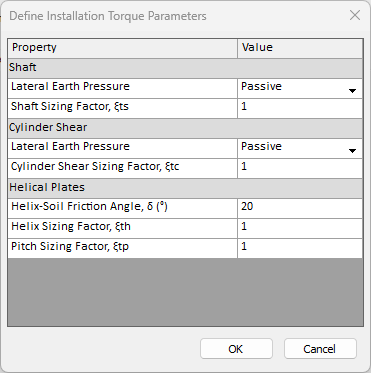Edit the Helix-Soil Friction Angle value 20

click(300, 208)
